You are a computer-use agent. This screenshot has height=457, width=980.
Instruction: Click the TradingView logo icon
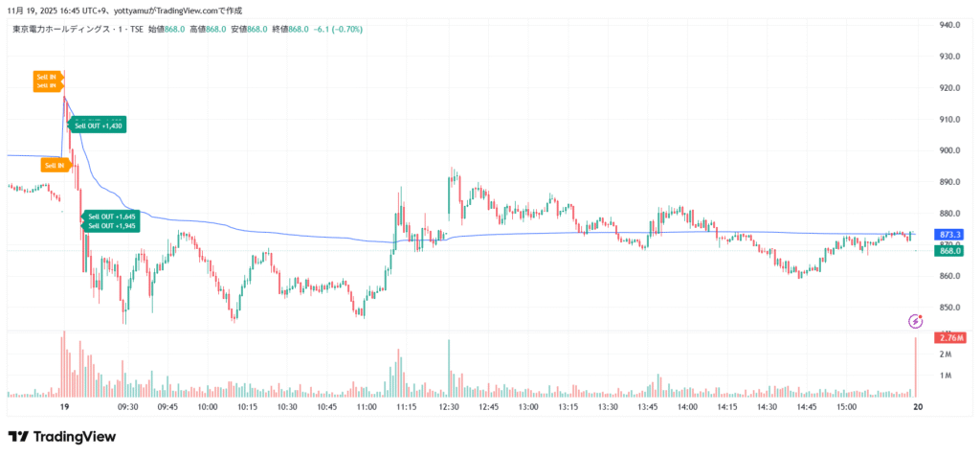pyautogui.click(x=17, y=436)
